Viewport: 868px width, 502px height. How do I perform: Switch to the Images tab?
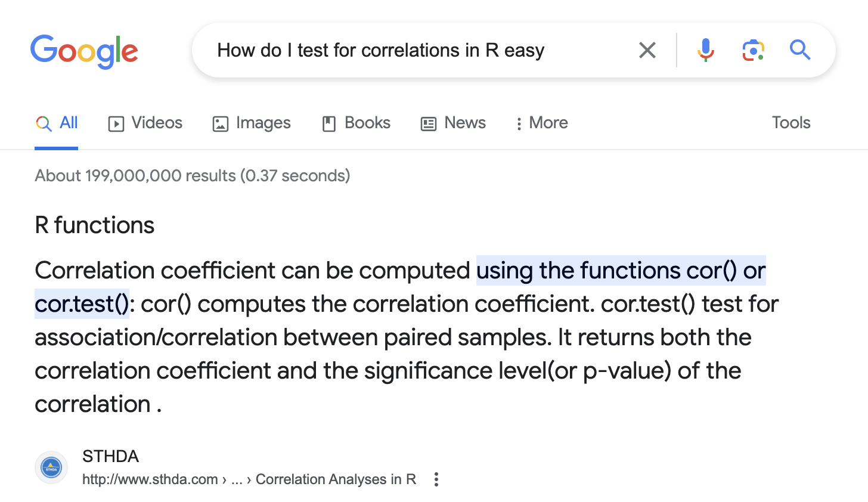pos(252,123)
